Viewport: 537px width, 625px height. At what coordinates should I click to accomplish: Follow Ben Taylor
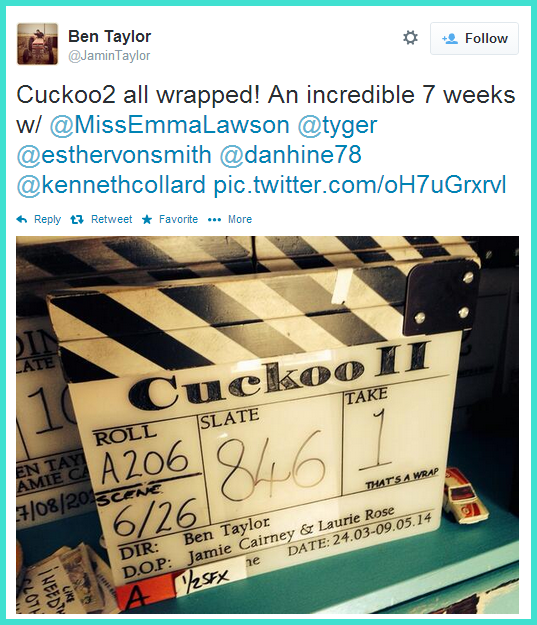pyautogui.click(x=474, y=38)
